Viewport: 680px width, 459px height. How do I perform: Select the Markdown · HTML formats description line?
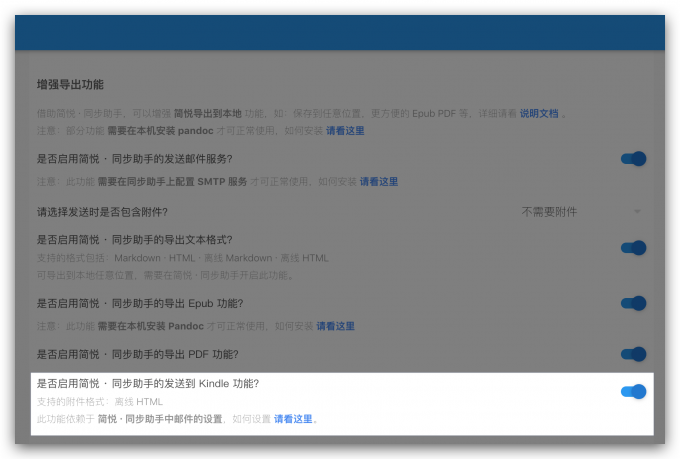pos(183,258)
